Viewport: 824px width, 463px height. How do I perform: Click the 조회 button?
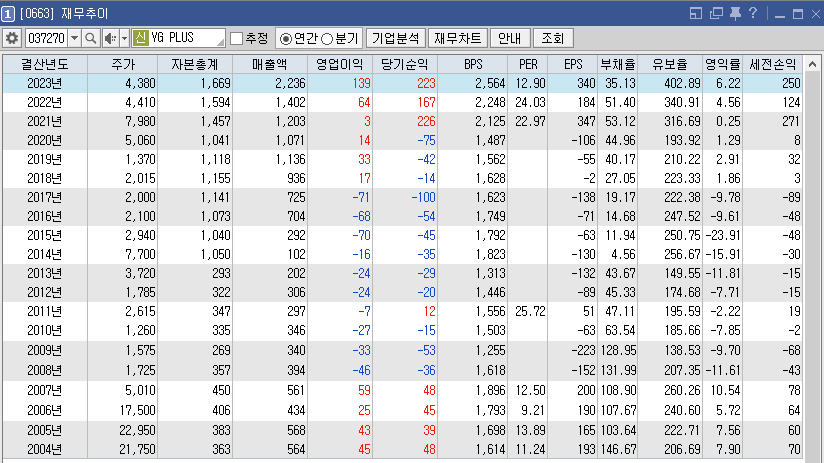click(x=553, y=38)
